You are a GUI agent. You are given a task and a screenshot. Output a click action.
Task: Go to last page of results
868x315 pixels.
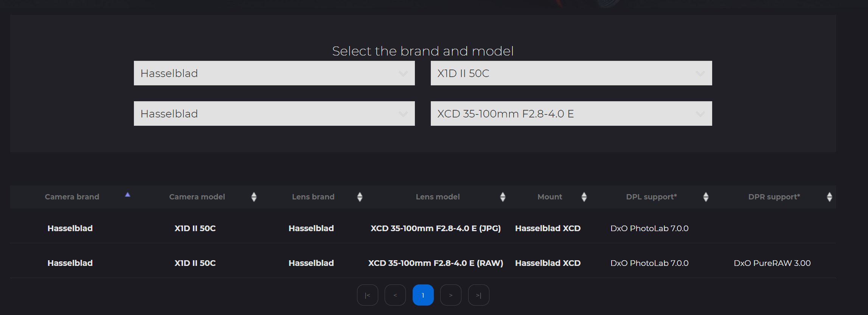(x=478, y=295)
